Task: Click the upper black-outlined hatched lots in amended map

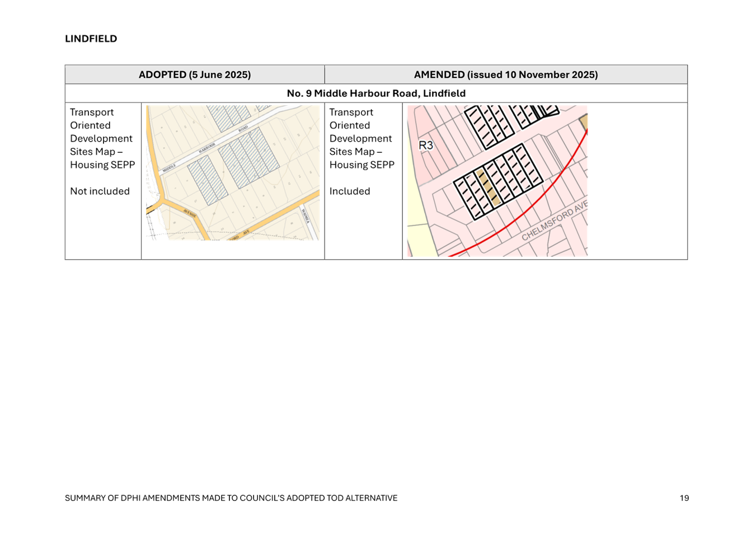Action: [x=489, y=126]
